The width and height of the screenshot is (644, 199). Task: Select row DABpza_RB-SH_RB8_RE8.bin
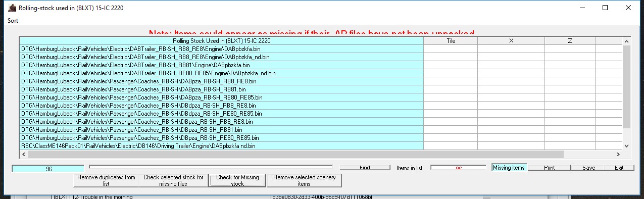click(222, 81)
